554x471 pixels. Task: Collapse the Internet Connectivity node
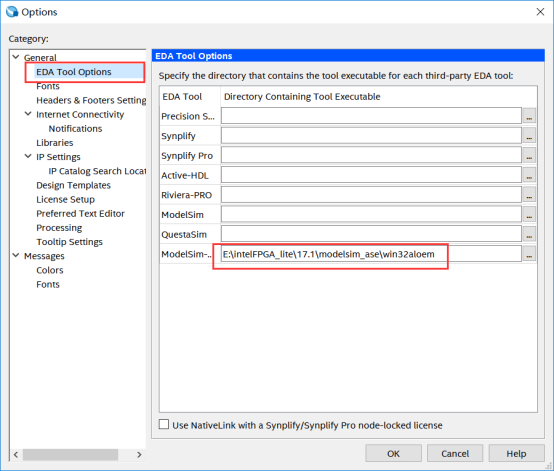[x=28, y=114]
